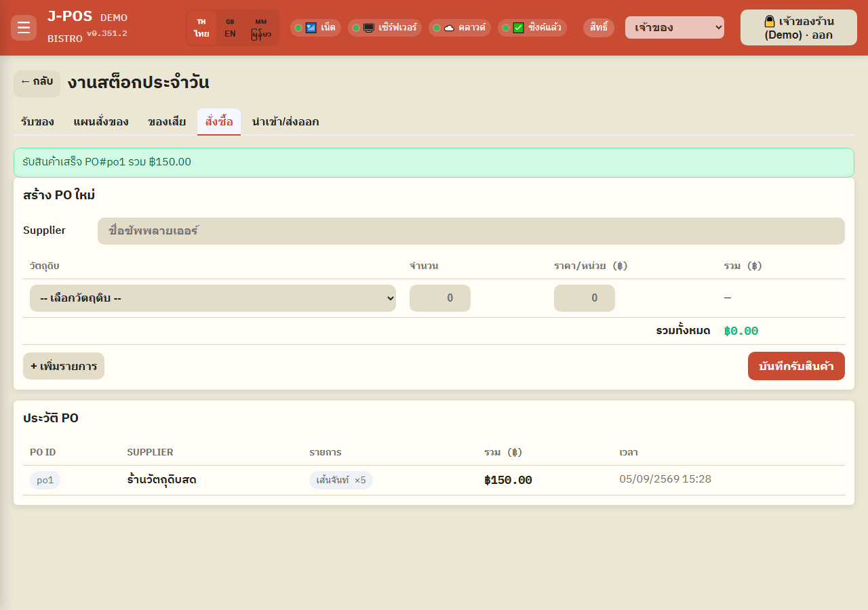
Task: Go to the receive goods tab
Action: tap(37, 122)
